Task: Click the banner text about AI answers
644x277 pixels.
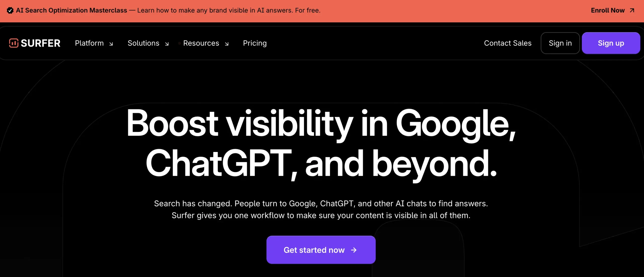Action: pos(229,10)
